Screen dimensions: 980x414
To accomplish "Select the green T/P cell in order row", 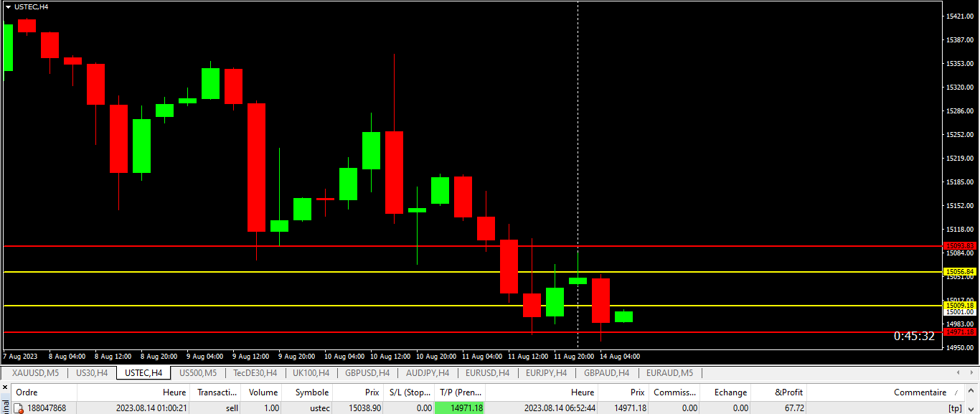I will (460, 408).
